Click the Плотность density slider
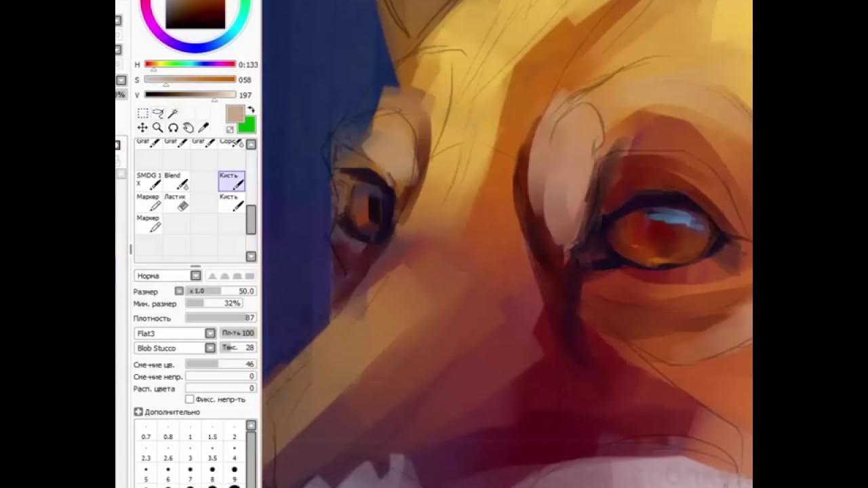Image resolution: width=868 pixels, height=488 pixels. pyautogui.click(x=221, y=318)
